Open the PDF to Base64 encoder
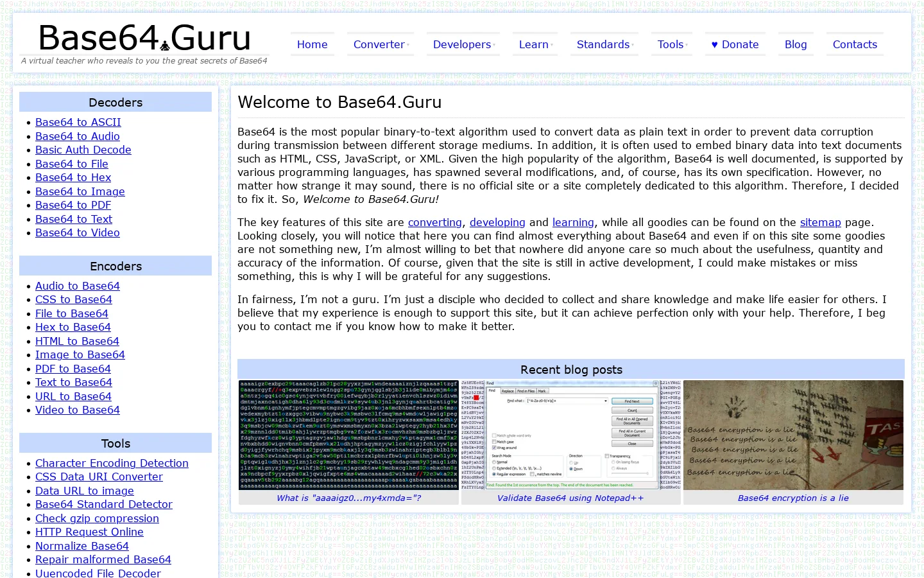924x578 pixels. tap(73, 369)
